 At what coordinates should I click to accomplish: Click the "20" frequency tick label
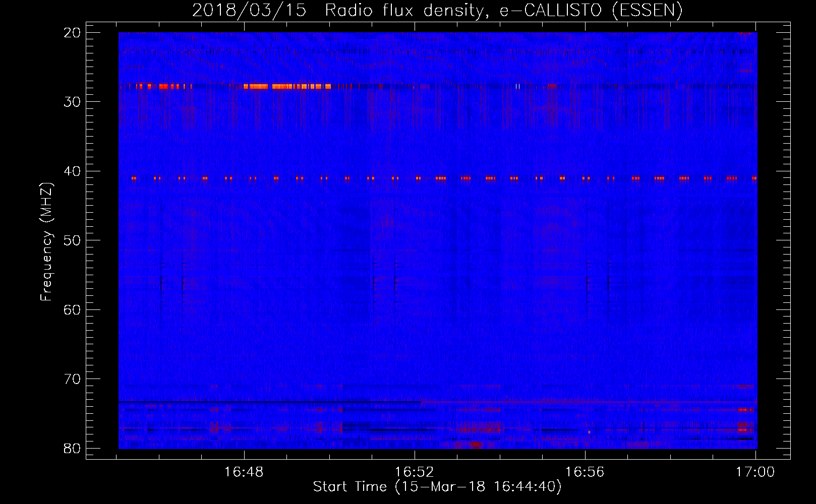pos(73,33)
